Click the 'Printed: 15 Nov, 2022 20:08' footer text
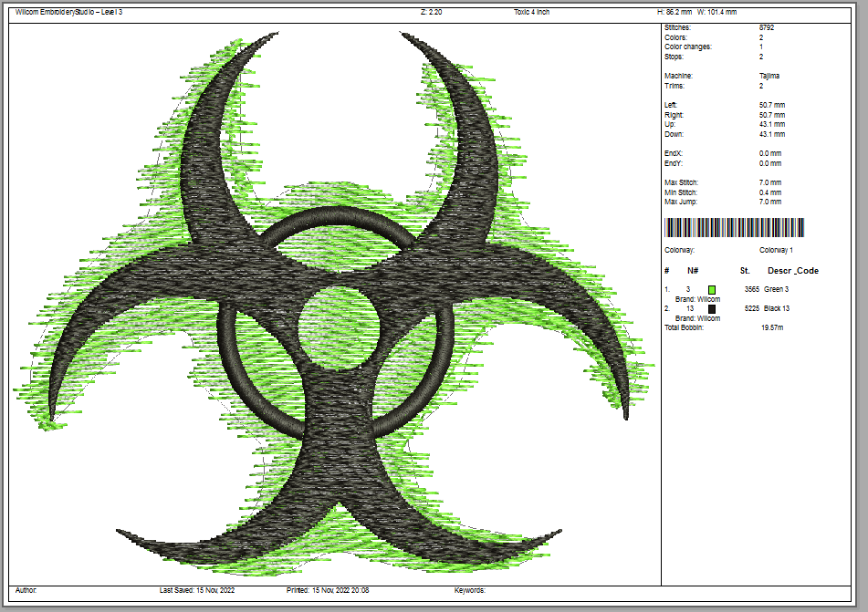The image size is (868, 612). point(328,590)
